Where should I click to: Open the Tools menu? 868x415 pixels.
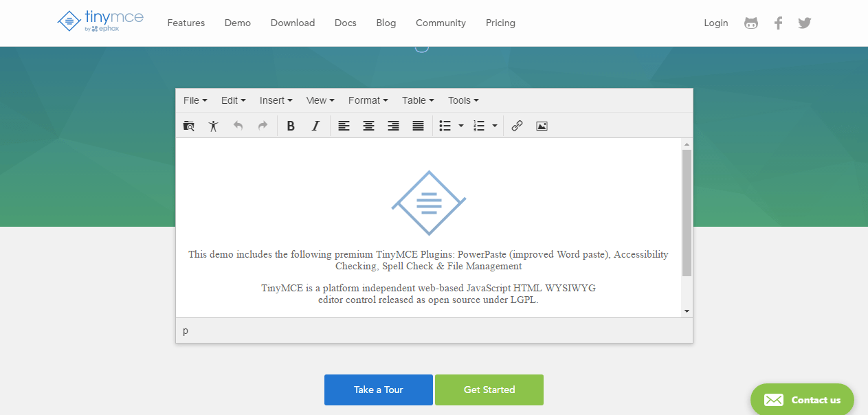(462, 100)
